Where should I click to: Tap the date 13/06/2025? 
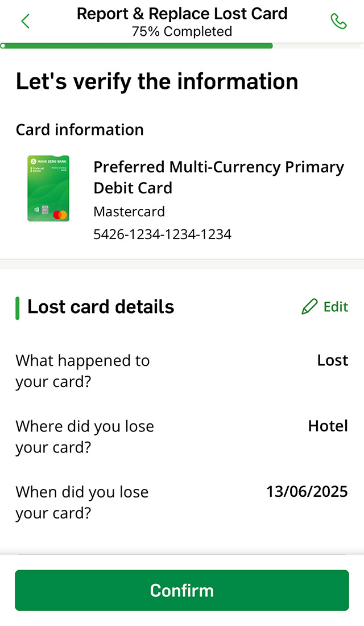point(307,492)
